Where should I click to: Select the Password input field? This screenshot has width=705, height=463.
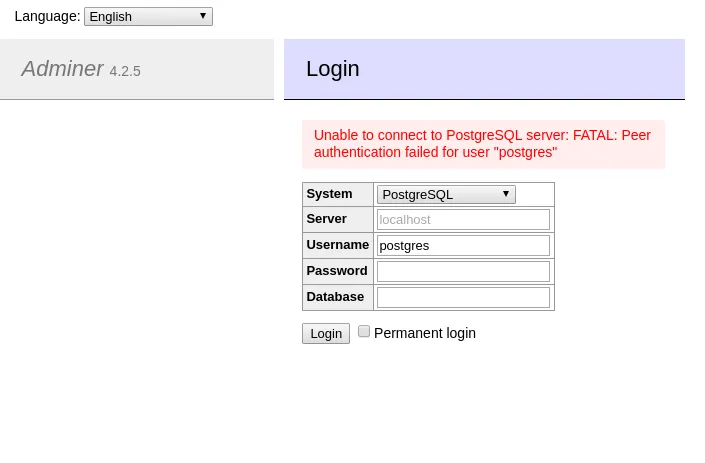coord(463,272)
